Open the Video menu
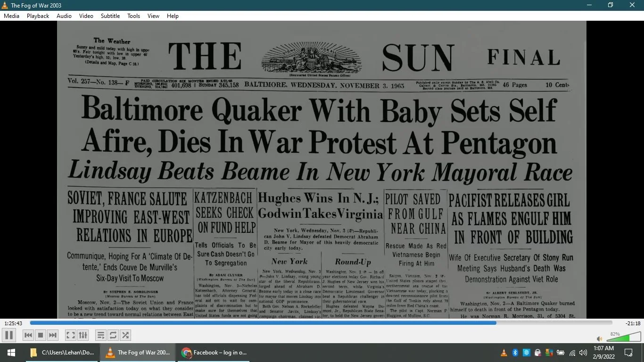The height and width of the screenshot is (362, 644). 86,16
